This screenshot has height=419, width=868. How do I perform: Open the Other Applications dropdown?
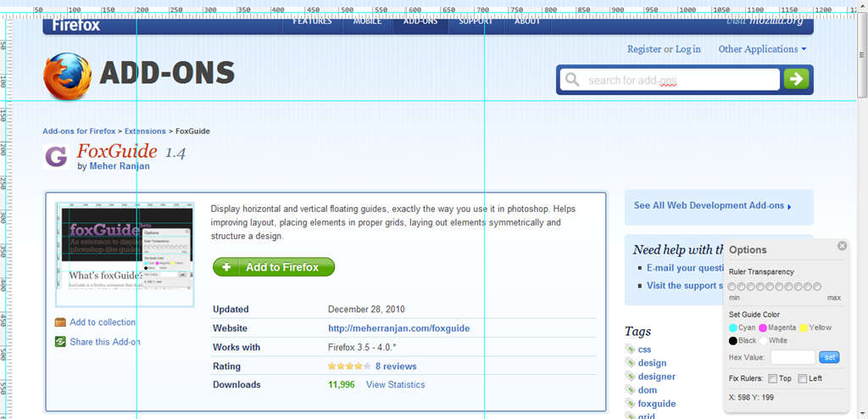click(x=762, y=49)
